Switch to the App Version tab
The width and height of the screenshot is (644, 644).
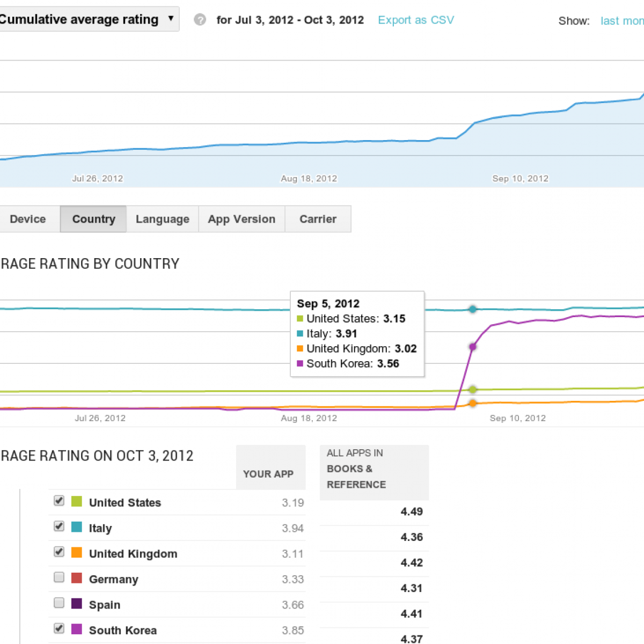coord(241,219)
